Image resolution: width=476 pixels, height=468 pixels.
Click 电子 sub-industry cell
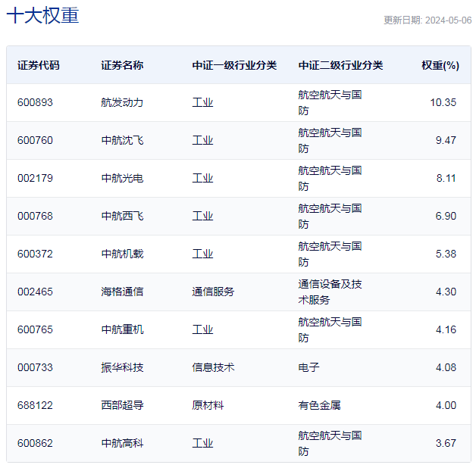[308, 367]
